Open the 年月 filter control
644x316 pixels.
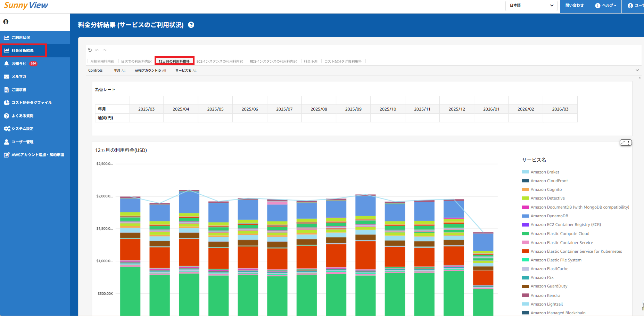coord(119,71)
